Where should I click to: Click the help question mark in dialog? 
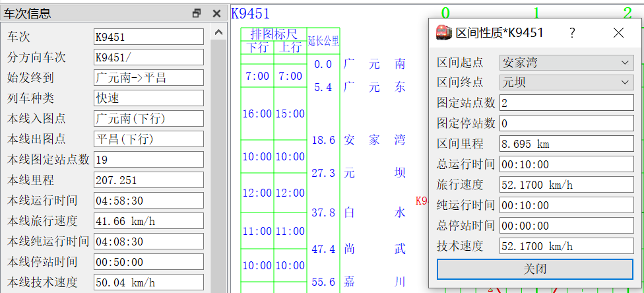pos(572,32)
